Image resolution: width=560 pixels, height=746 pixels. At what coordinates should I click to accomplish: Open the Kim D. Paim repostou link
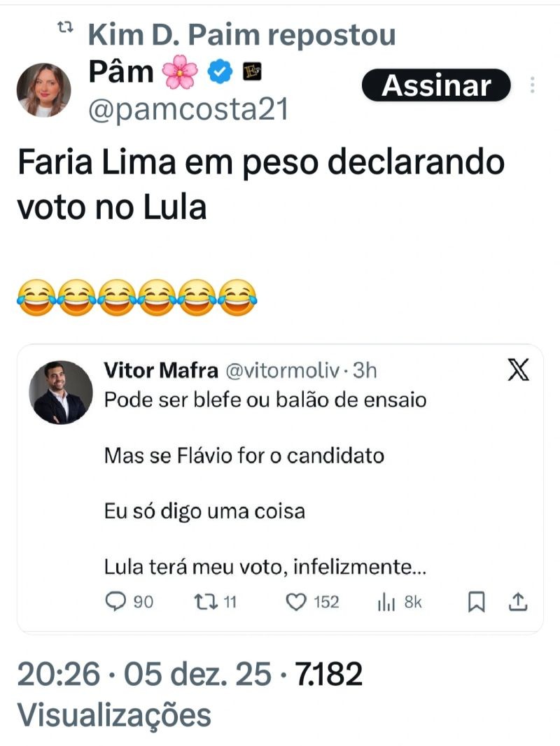pos(241,34)
